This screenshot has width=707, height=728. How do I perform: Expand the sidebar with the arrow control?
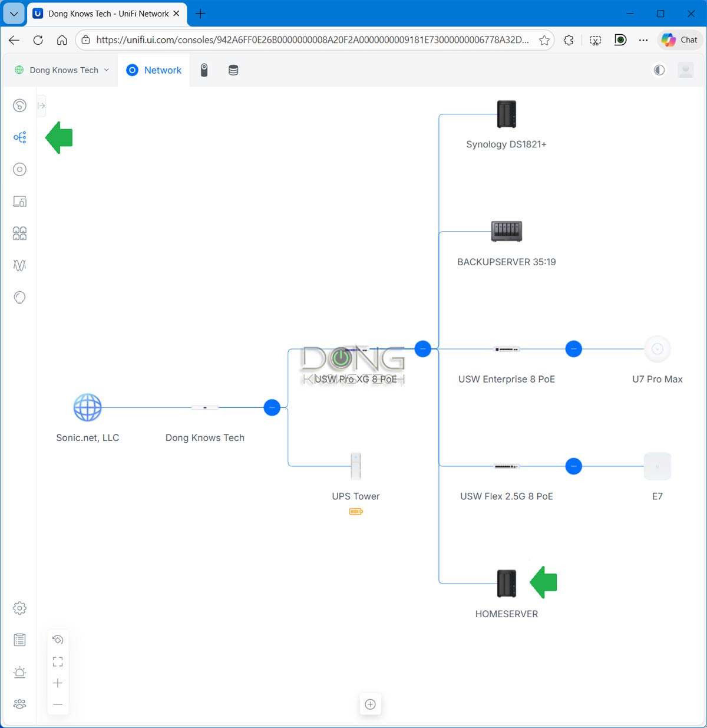(41, 106)
